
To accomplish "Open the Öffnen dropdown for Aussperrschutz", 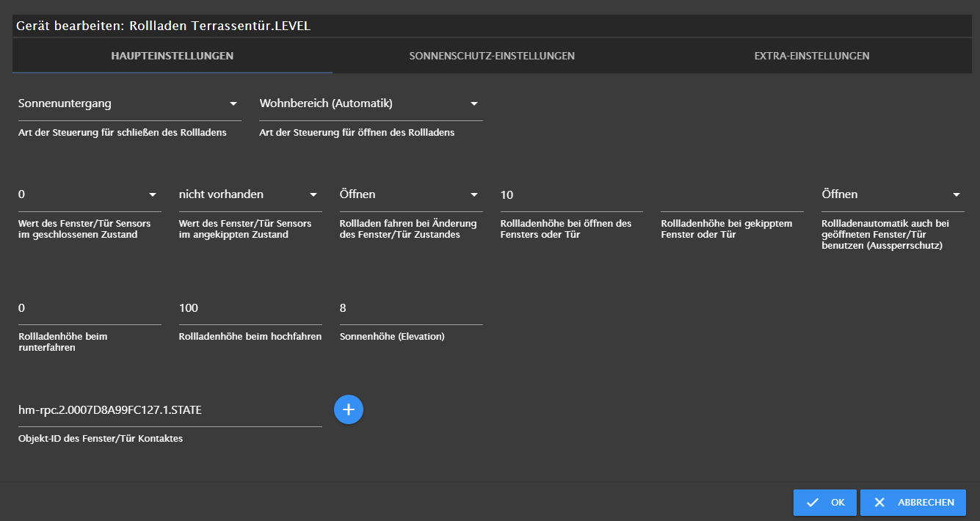I will point(893,194).
